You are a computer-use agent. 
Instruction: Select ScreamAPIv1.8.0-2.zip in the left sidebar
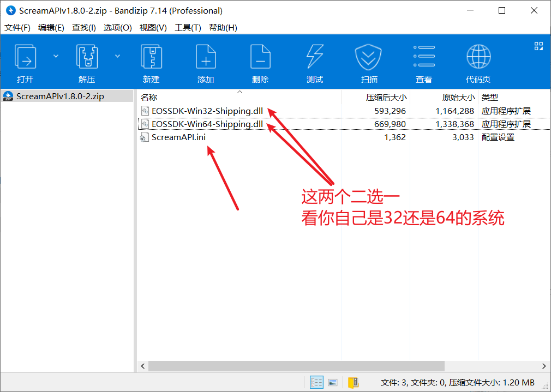(60, 96)
